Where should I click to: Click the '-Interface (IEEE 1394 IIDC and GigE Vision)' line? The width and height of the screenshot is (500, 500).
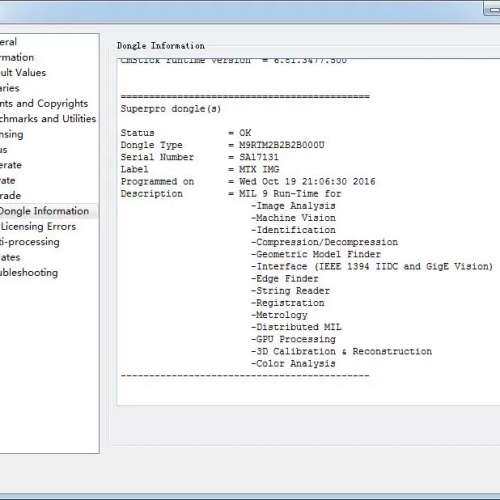click(372, 267)
